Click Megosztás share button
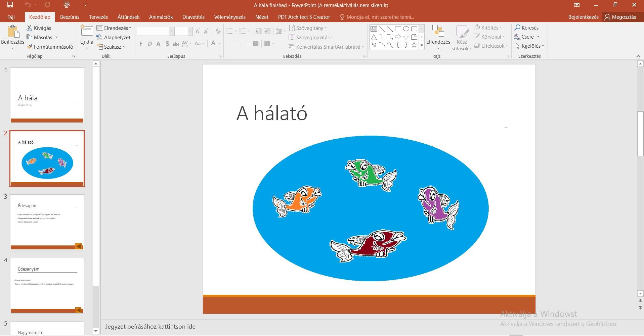This screenshot has width=644, height=336. [620, 17]
